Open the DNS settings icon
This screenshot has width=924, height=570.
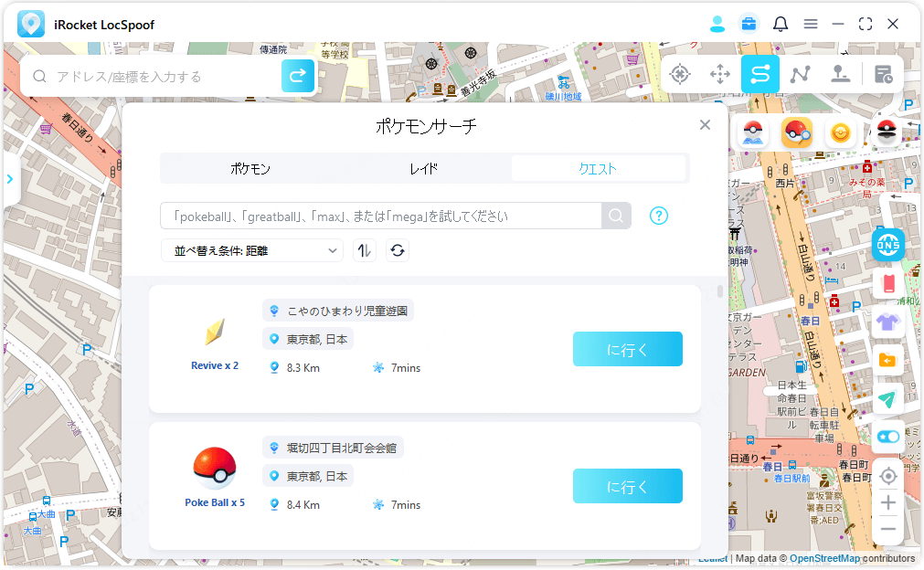[x=888, y=245]
